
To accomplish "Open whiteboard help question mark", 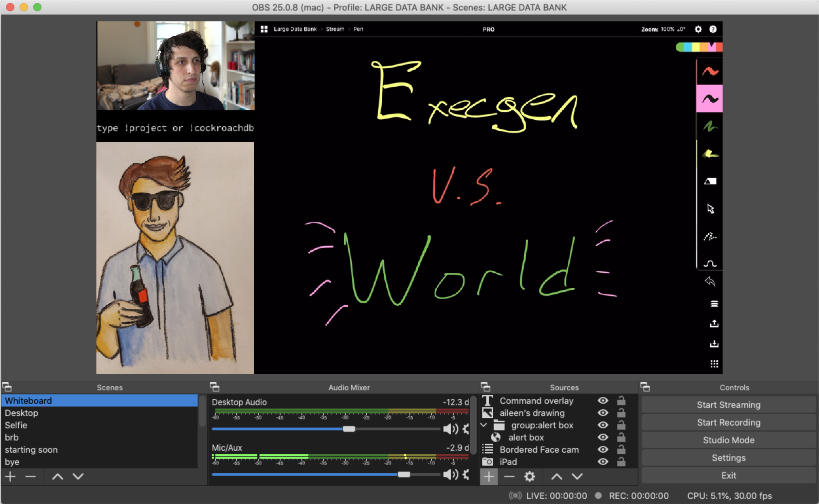I will [x=713, y=29].
